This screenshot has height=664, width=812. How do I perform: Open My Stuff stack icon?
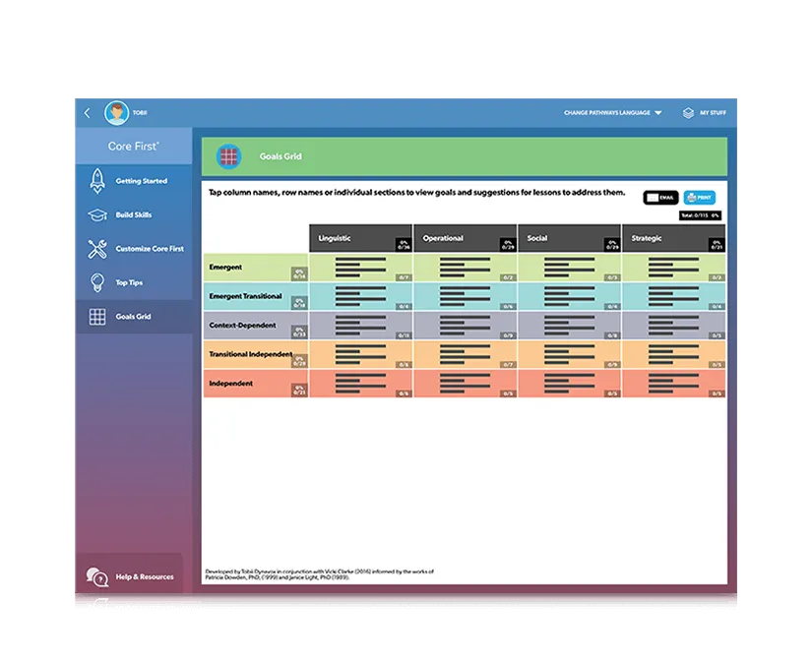[688, 113]
